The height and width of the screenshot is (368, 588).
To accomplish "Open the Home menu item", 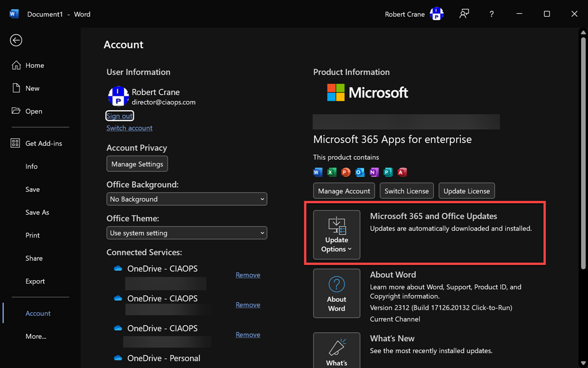I will click(x=34, y=65).
